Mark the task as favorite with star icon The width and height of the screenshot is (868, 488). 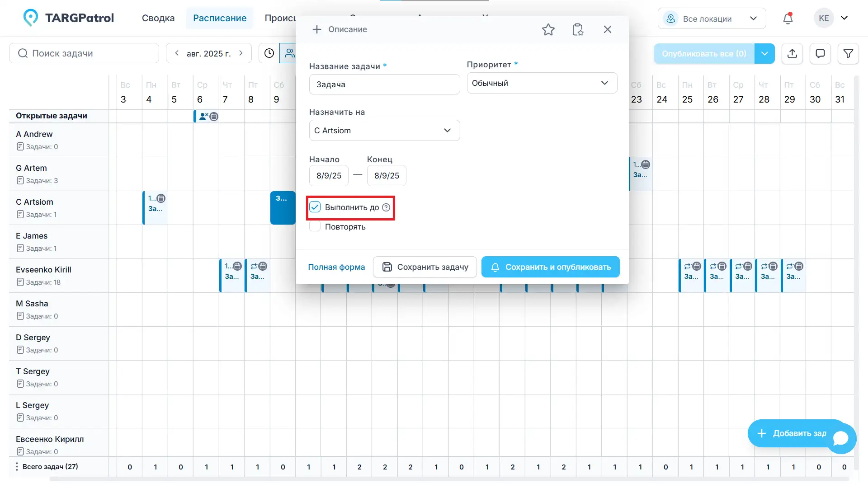point(548,29)
